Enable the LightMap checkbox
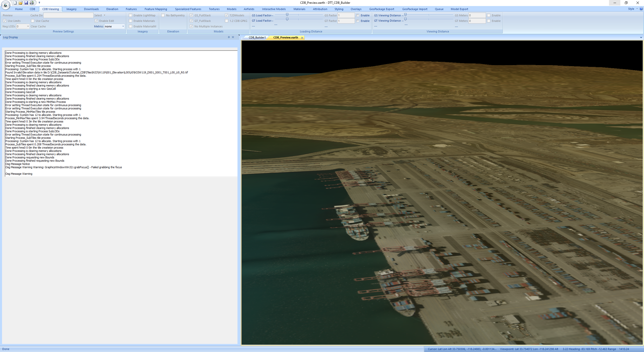 coord(130,15)
